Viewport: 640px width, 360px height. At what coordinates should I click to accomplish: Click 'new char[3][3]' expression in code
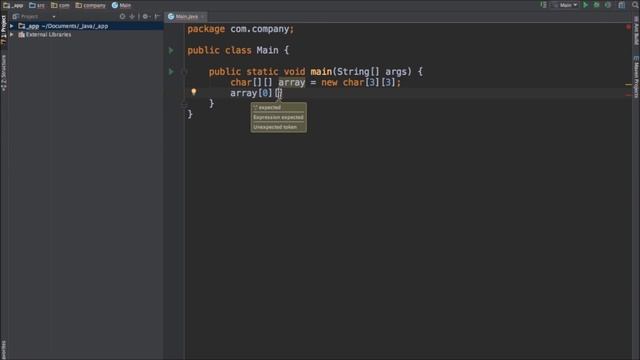click(358, 82)
